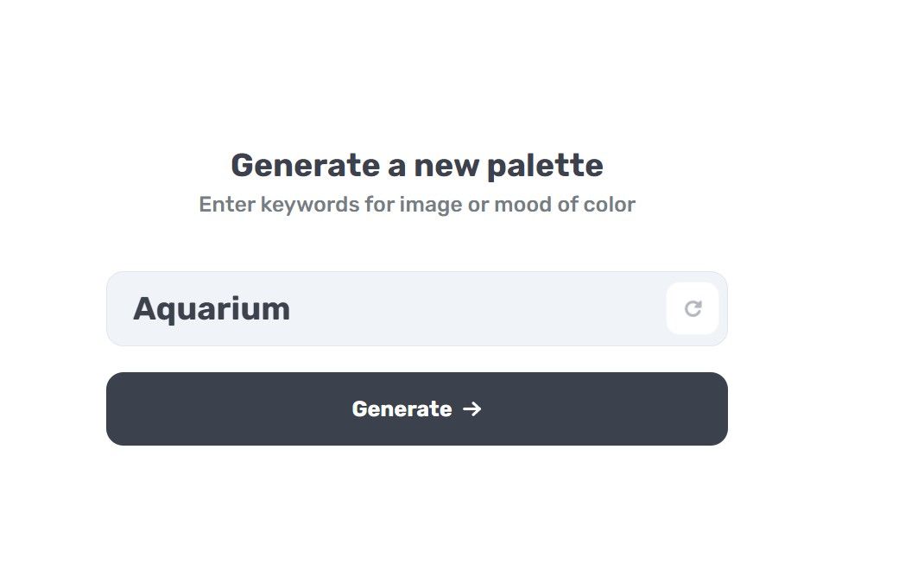Select the Aquarium text to edit it
Image resolution: width=924 pixels, height=576 pixels.
click(212, 308)
